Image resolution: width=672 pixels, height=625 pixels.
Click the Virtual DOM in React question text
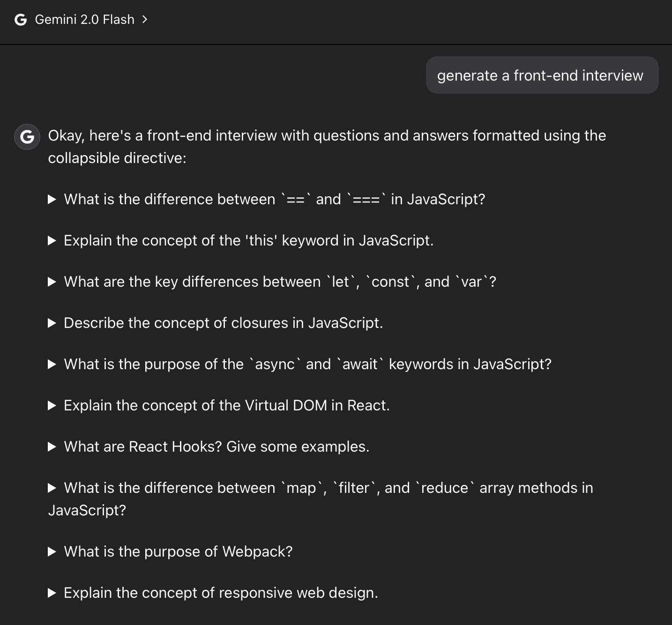coord(227,405)
